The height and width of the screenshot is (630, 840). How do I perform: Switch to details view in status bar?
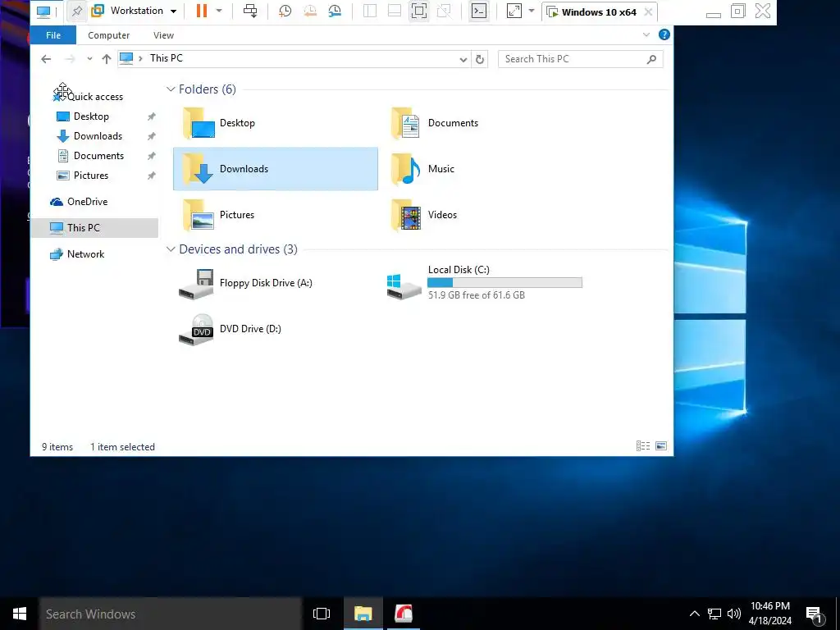[x=643, y=445]
